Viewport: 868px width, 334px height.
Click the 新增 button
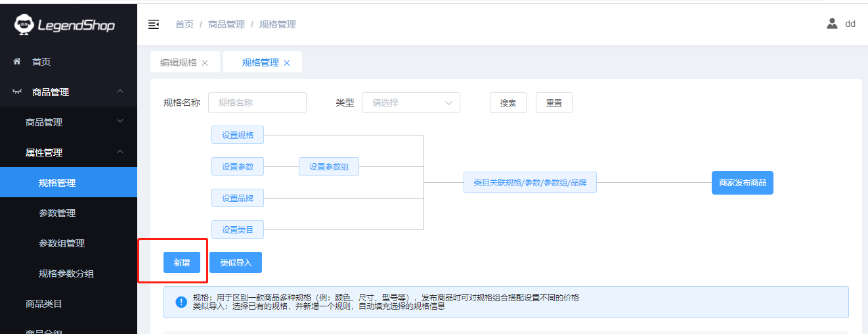(182, 262)
